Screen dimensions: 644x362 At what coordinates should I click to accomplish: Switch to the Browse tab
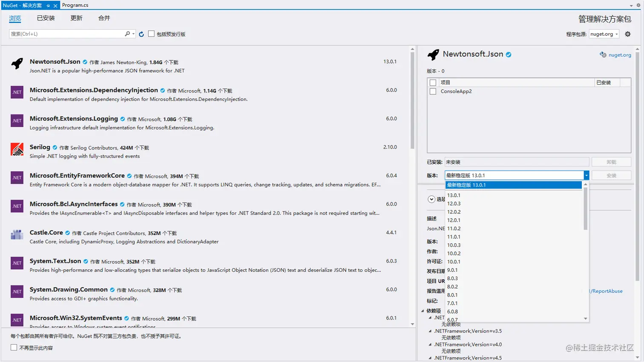tap(15, 18)
